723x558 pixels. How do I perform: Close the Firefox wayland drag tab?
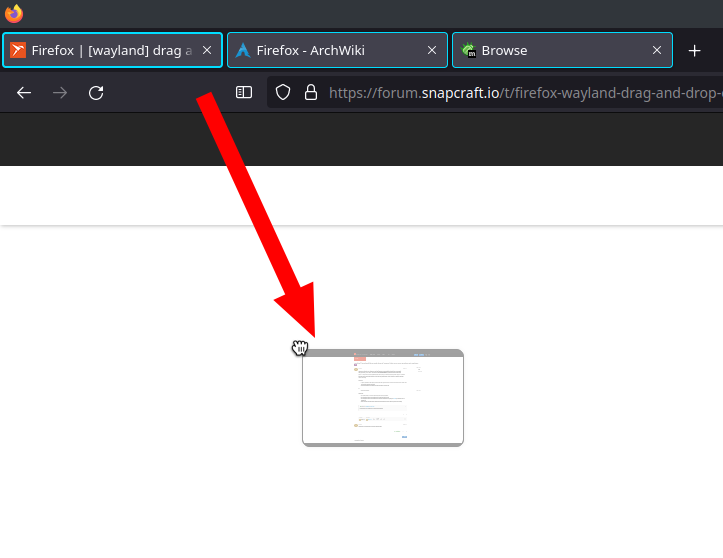[x=207, y=51]
